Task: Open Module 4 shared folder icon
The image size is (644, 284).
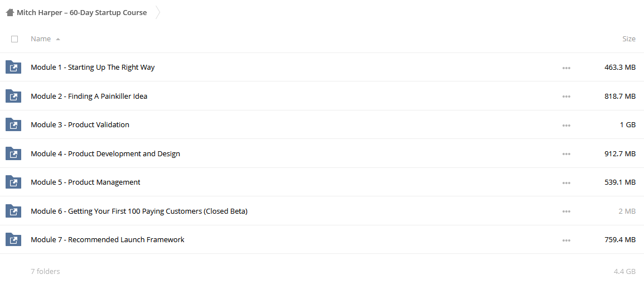Action: [13, 153]
